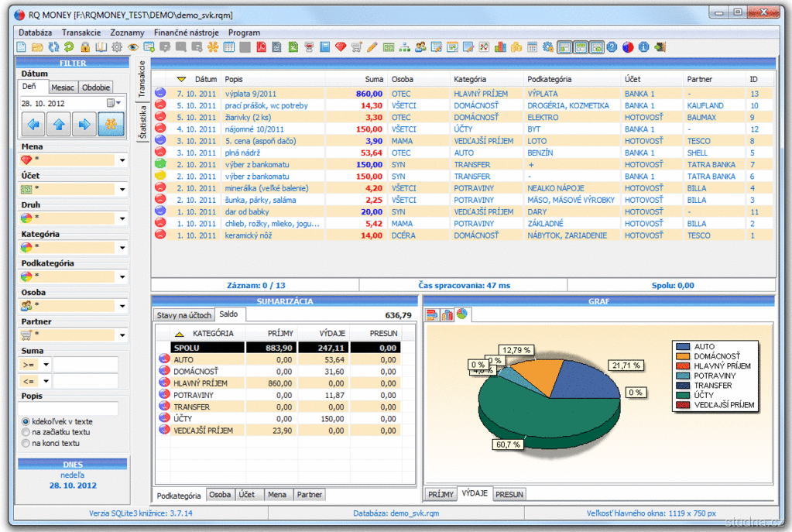Image resolution: width=792 pixels, height=532 pixels.
Task: Click the Popis text input field
Action: pos(67,408)
